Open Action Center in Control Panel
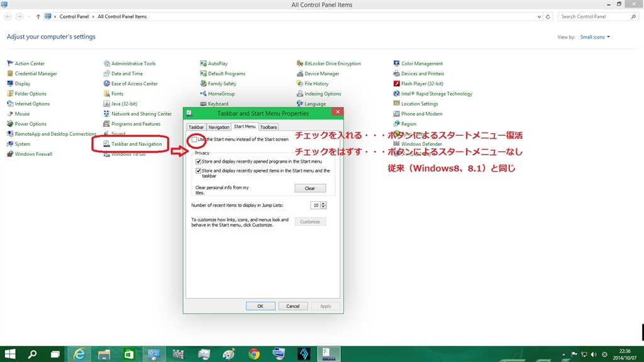The height and width of the screenshot is (362, 644). (x=25, y=63)
